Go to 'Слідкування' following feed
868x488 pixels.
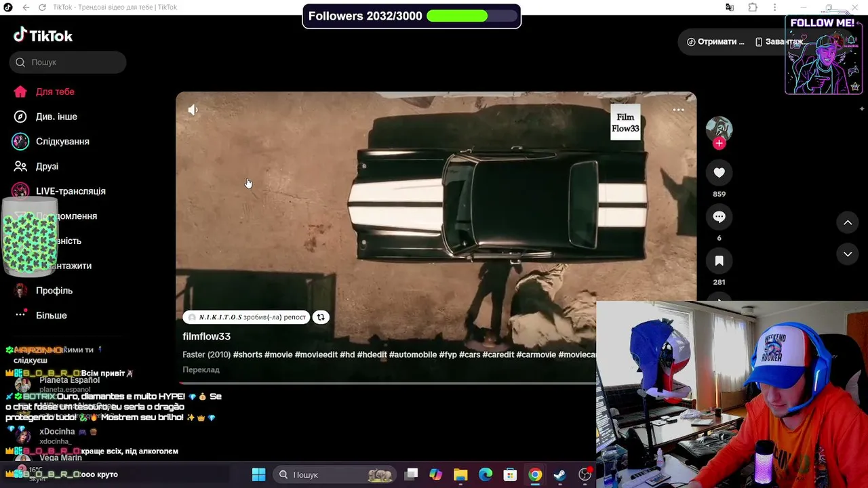62,142
